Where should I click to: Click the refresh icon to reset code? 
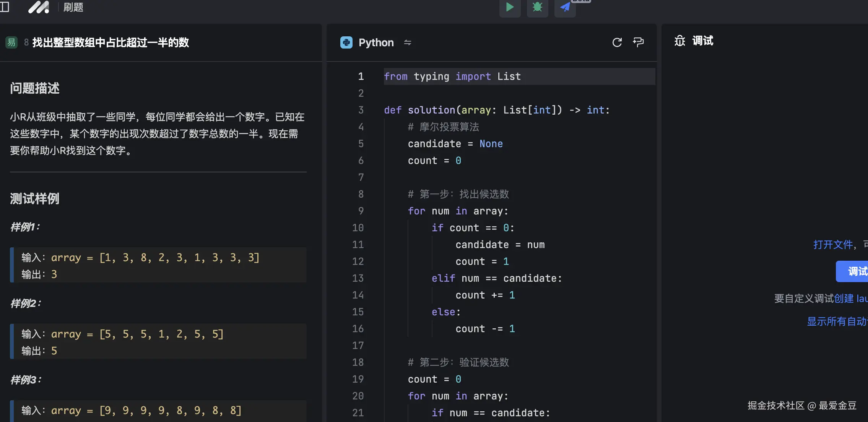click(617, 42)
